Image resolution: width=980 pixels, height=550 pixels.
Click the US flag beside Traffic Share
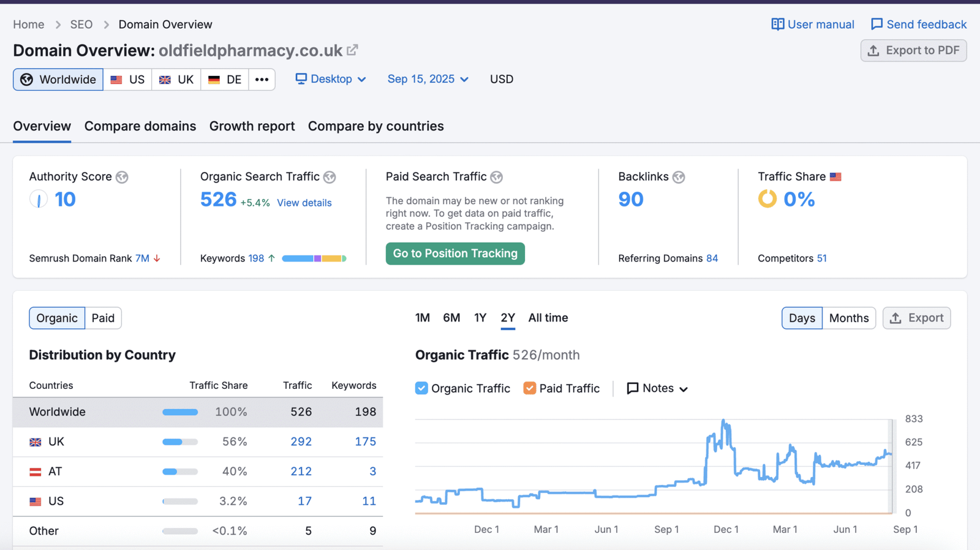[x=835, y=177]
